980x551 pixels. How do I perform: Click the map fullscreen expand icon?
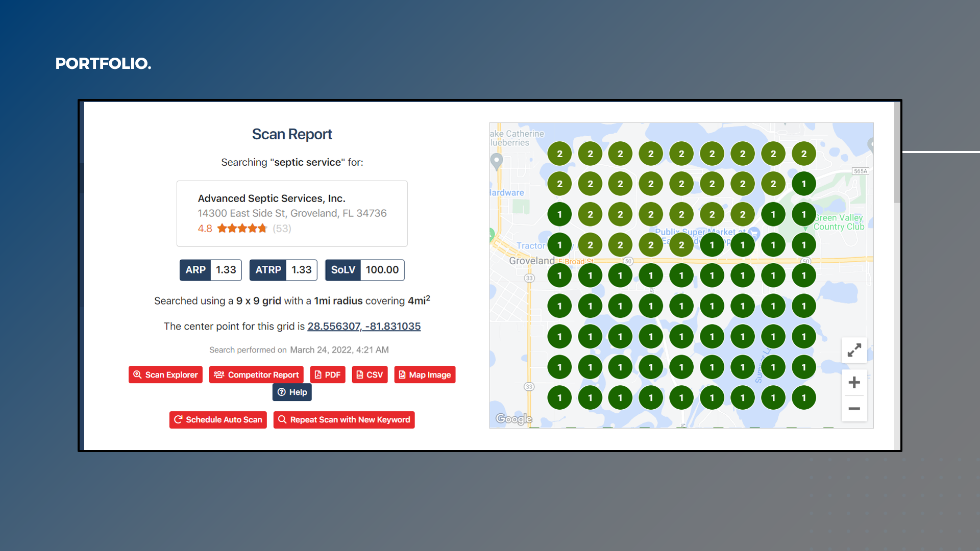(x=854, y=350)
